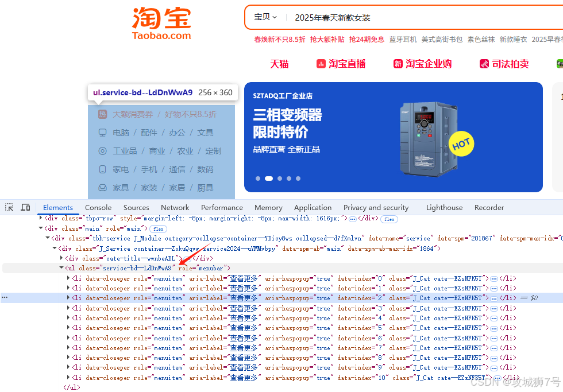Switch to the Console tab
Image resolution: width=563 pixels, height=392 pixels.
pyautogui.click(x=98, y=207)
